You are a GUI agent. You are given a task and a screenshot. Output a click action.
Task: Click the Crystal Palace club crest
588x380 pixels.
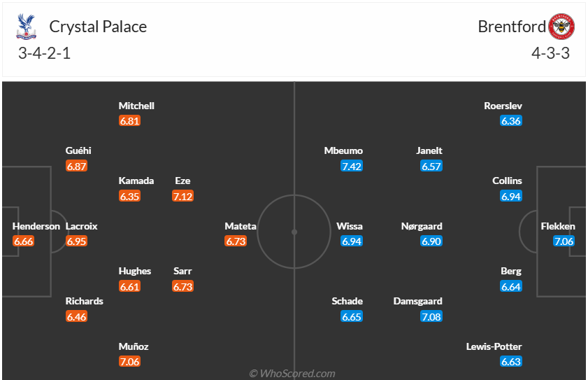pos(26,27)
